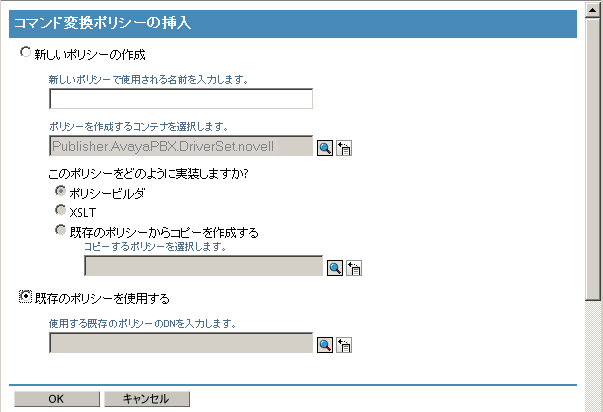The height and width of the screenshot is (412, 603).
Task: Choose the ポリシービルダ implementation option
Action: click(x=62, y=192)
